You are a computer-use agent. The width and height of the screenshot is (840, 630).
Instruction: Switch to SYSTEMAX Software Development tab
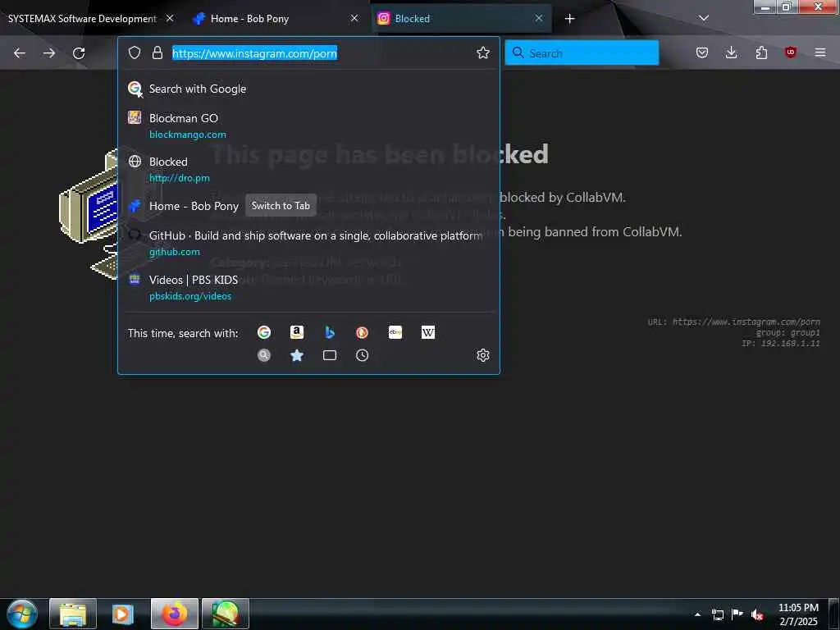pyautogui.click(x=82, y=19)
